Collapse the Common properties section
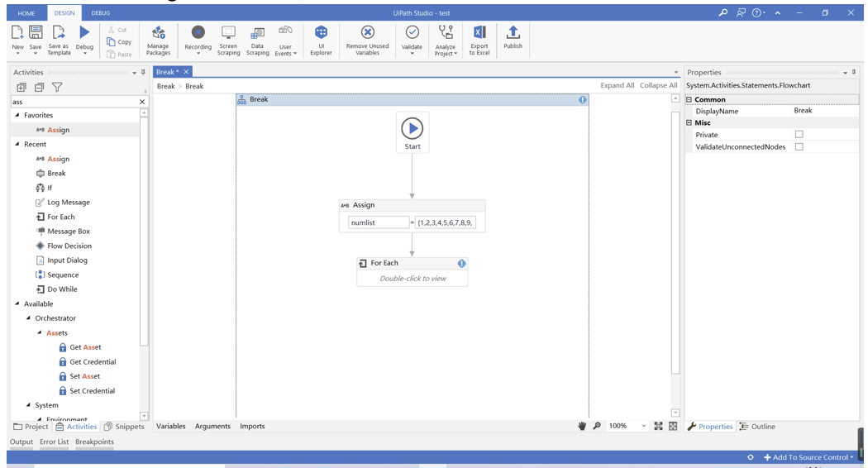The image size is (868, 468). pos(689,100)
